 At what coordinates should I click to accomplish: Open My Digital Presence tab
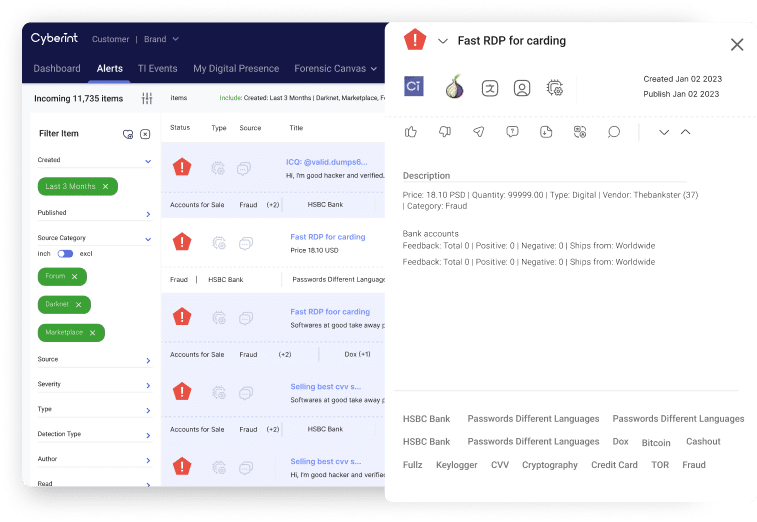(x=236, y=69)
